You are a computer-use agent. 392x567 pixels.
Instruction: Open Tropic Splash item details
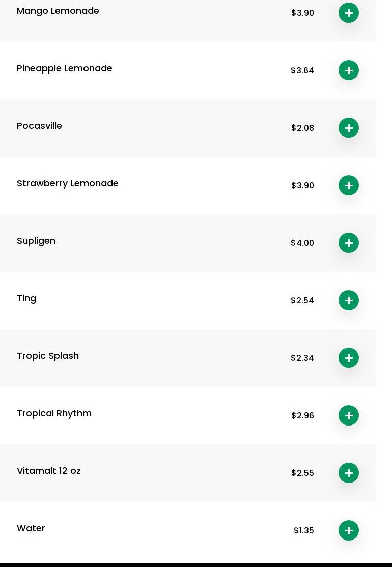coord(48,356)
